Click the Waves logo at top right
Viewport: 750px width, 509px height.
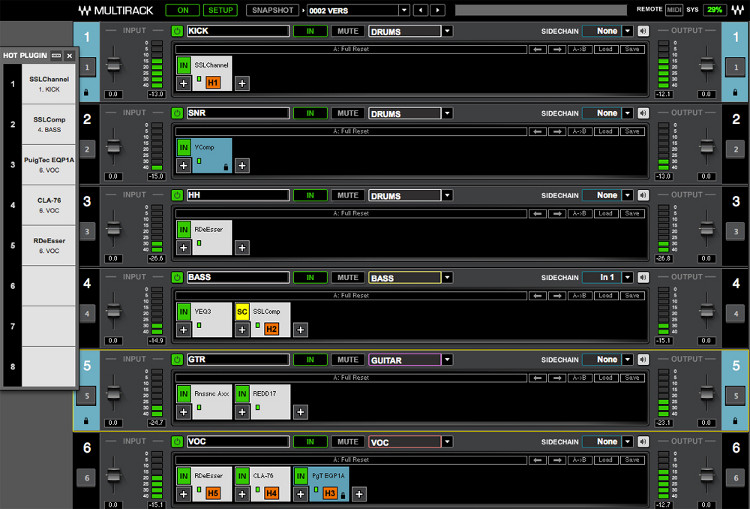(x=737, y=10)
